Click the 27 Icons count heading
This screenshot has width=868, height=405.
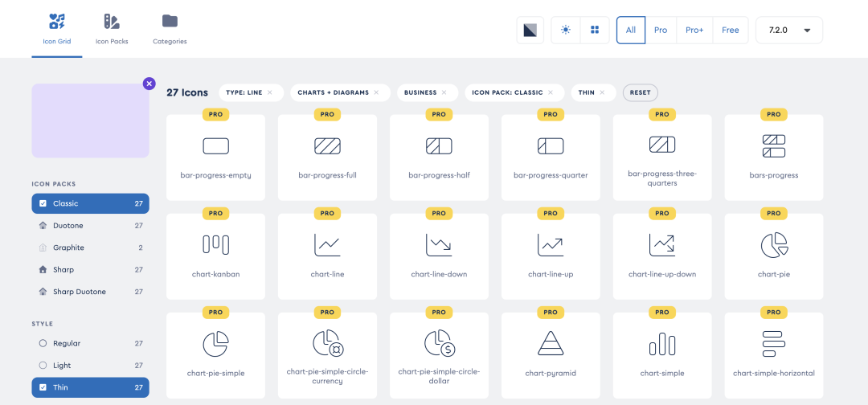(x=187, y=93)
